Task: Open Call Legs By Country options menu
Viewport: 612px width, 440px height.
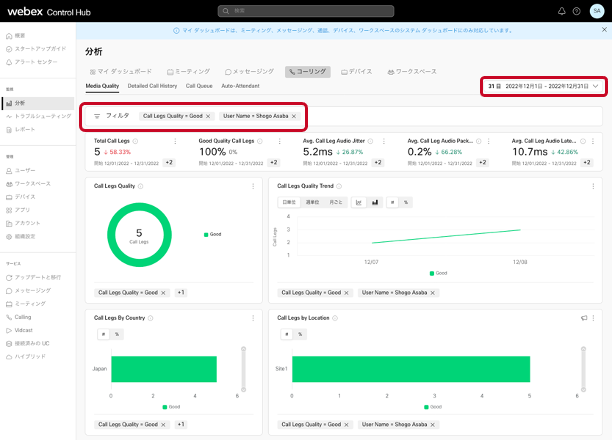Action: click(253, 318)
